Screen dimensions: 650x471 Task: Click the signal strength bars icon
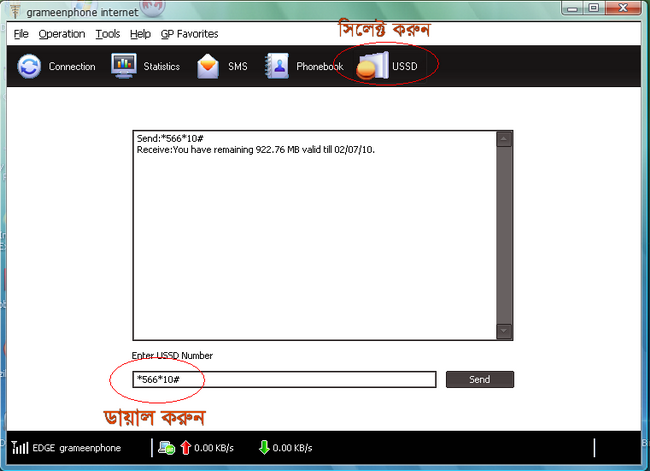coord(19,447)
